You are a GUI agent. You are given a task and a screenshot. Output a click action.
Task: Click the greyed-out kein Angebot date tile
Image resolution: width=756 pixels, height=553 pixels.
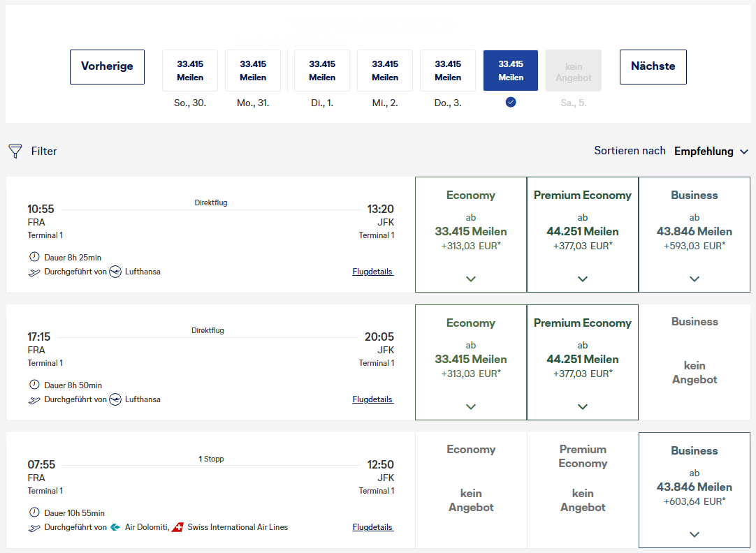click(x=573, y=70)
